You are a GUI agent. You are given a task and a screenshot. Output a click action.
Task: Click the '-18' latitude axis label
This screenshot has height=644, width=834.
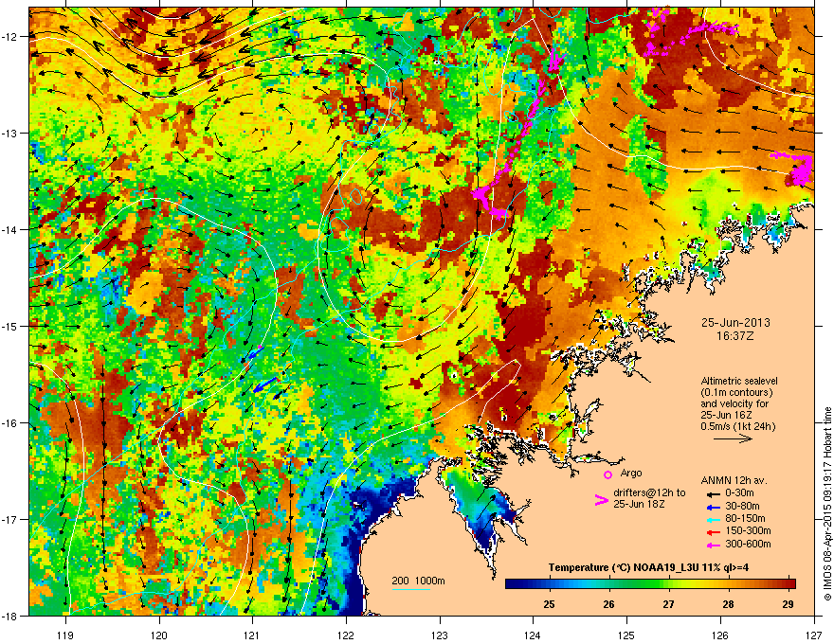[10, 616]
